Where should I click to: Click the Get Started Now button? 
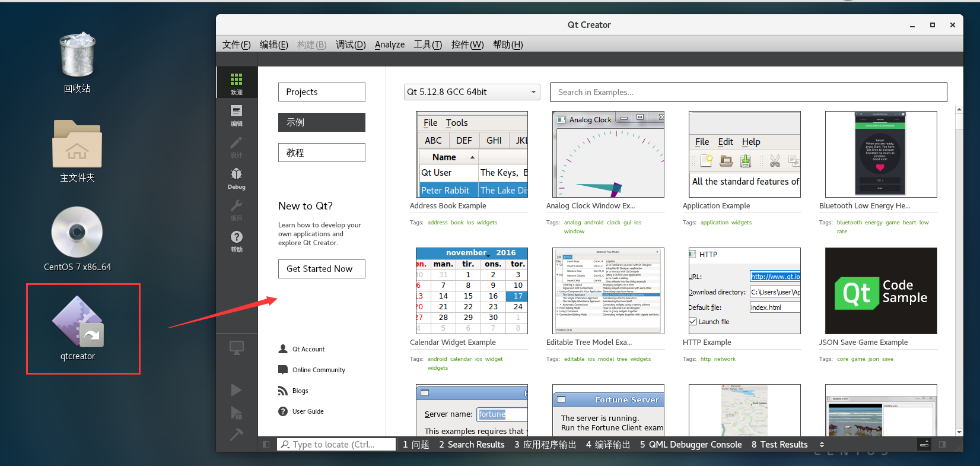322,269
